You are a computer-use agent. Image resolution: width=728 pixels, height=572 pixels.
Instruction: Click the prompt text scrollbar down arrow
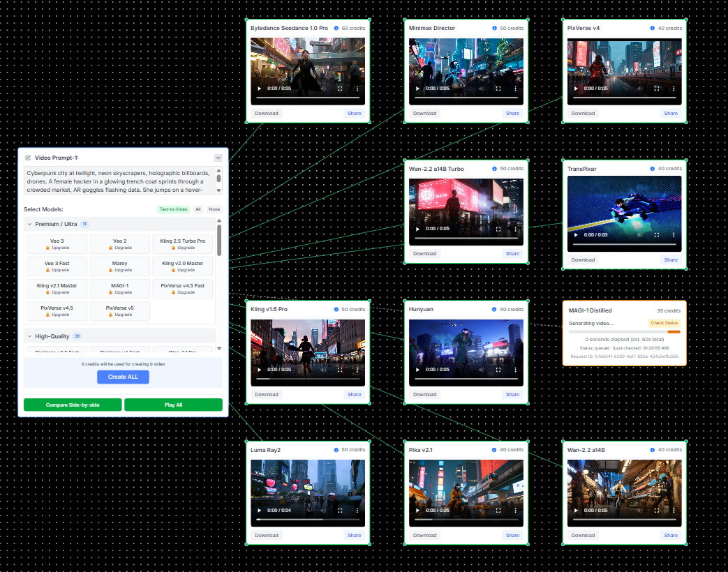[218, 190]
